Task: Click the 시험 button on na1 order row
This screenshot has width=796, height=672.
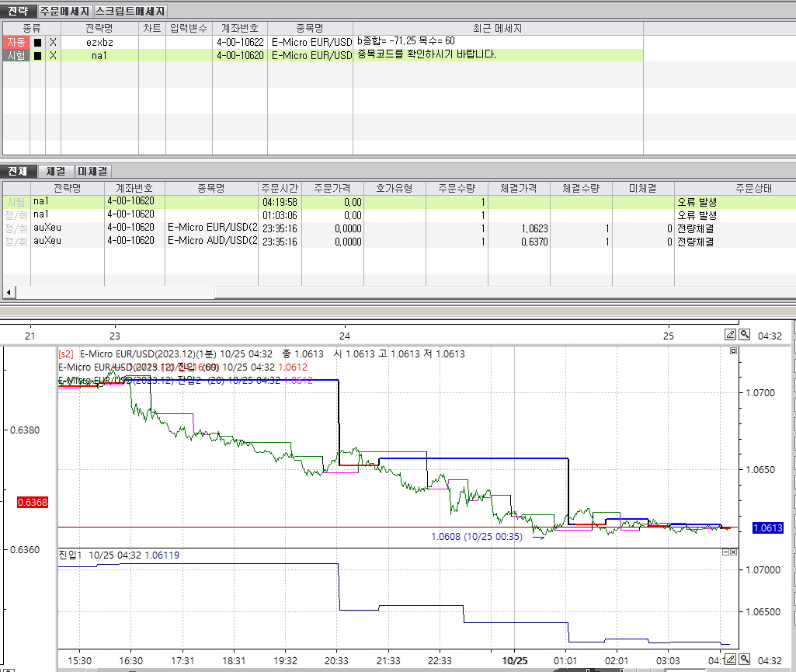Action: pos(16,202)
